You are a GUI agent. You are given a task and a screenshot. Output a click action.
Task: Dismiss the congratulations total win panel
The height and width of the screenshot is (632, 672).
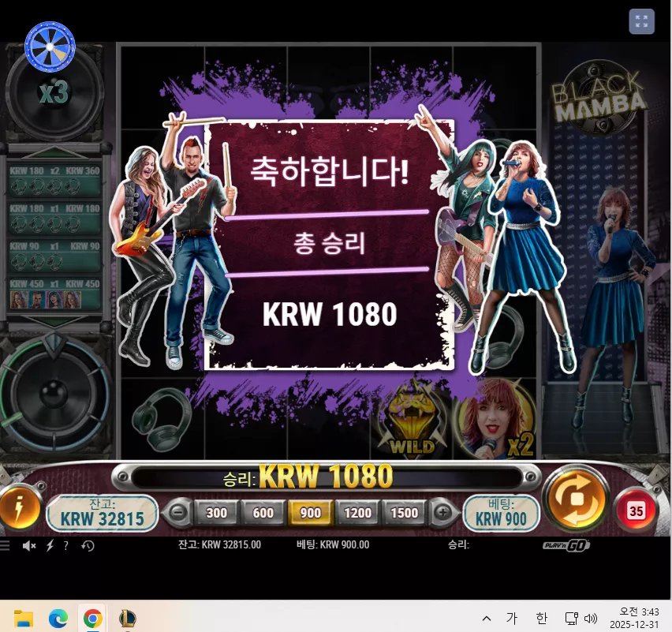329,245
